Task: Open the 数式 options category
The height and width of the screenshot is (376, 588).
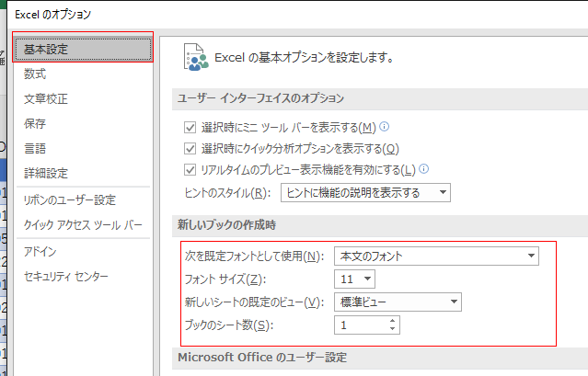Action: [x=35, y=74]
